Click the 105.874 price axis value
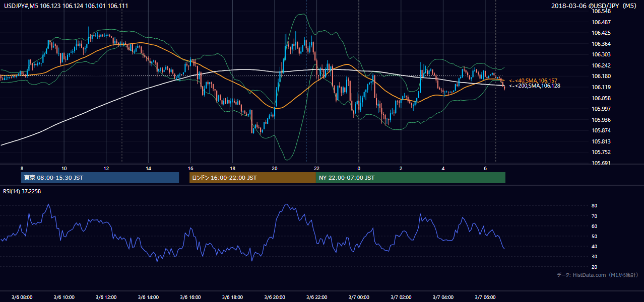644x302 pixels. click(601, 131)
